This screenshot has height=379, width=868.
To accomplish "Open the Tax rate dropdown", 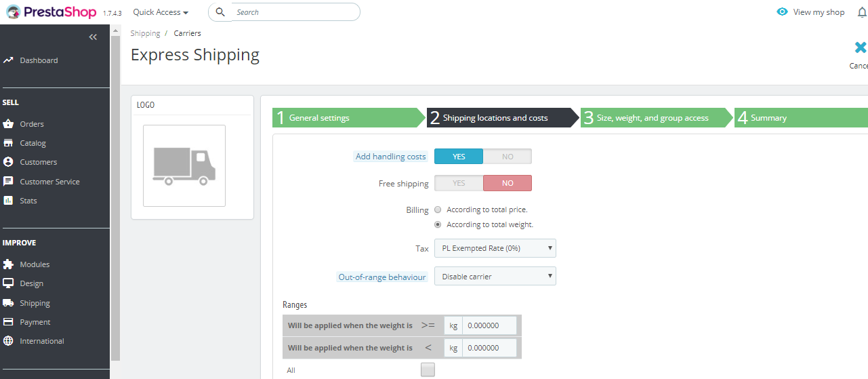I will point(495,248).
